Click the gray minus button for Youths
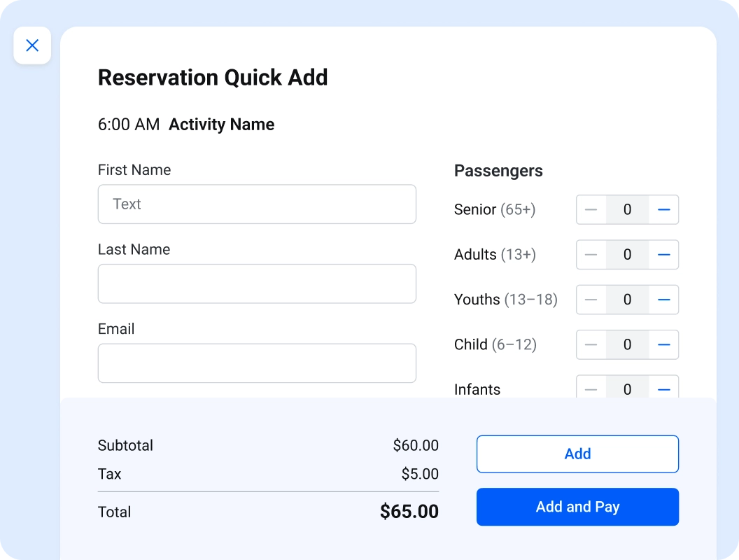 pyautogui.click(x=591, y=300)
